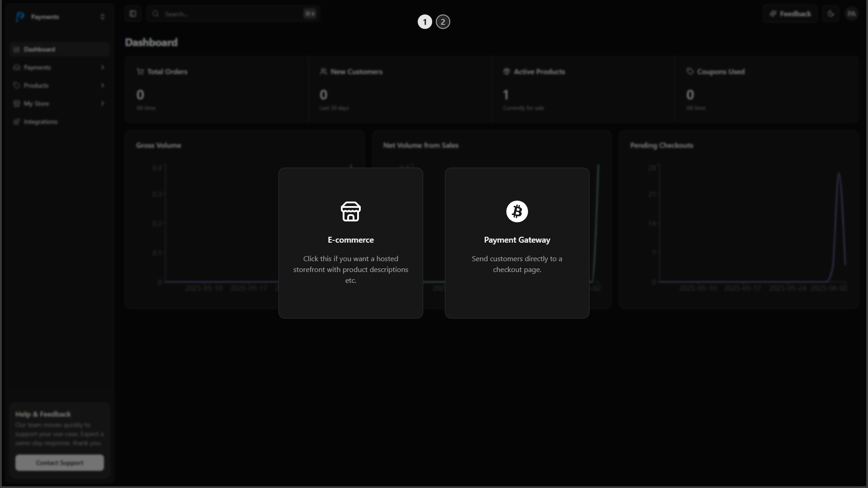868x488 pixels.
Task: Click the storefront icon in E-commerce card
Action: (x=351, y=211)
